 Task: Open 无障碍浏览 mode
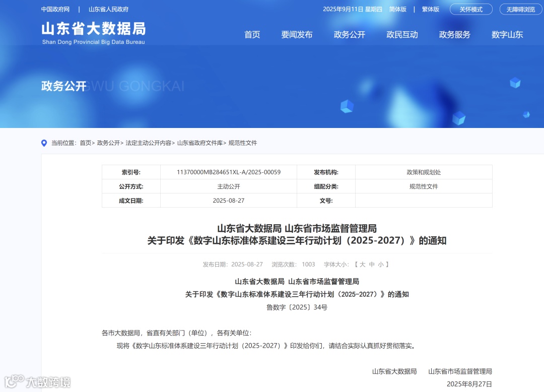click(x=521, y=10)
